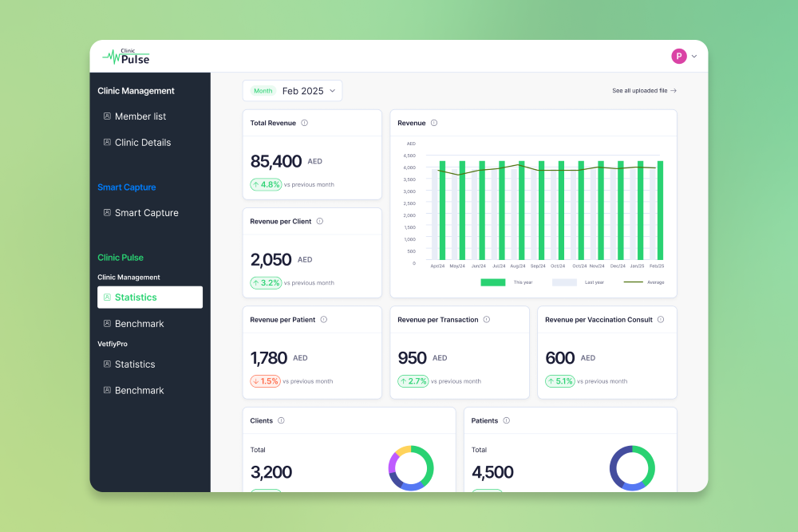This screenshot has width=798, height=532.
Task: Click info icon next to Patients heading
Action: 507,420
